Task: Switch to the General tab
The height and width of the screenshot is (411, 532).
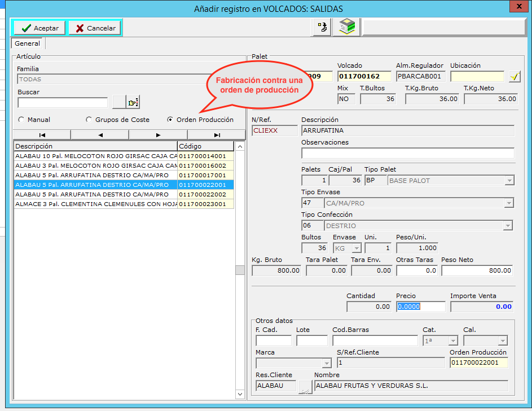Action: coord(28,43)
